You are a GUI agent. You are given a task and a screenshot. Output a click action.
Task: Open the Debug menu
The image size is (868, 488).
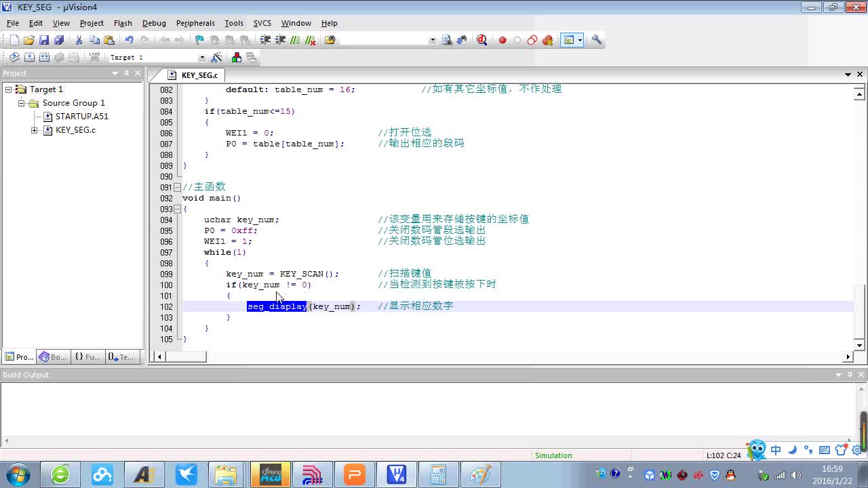(154, 23)
